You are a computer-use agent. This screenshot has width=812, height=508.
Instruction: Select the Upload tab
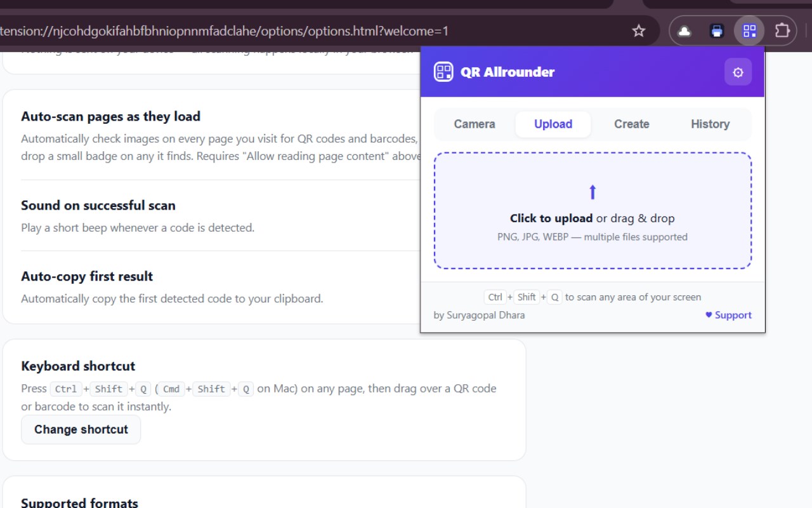tap(553, 124)
